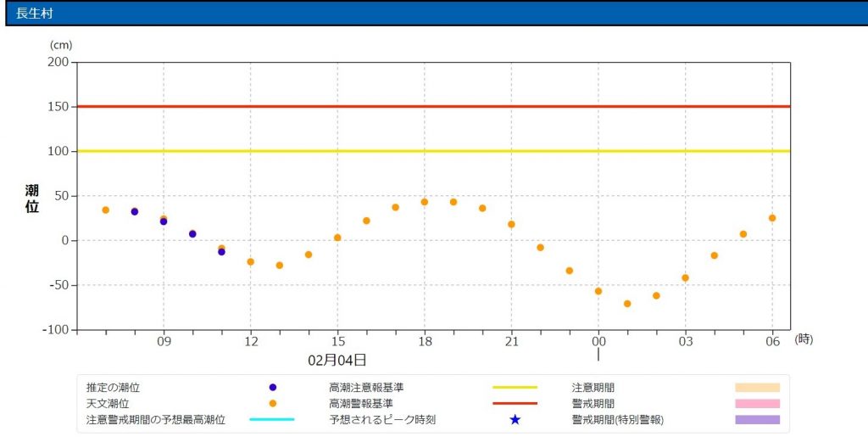Click the 長生村 header title
The image size is (868, 448).
(34, 14)
